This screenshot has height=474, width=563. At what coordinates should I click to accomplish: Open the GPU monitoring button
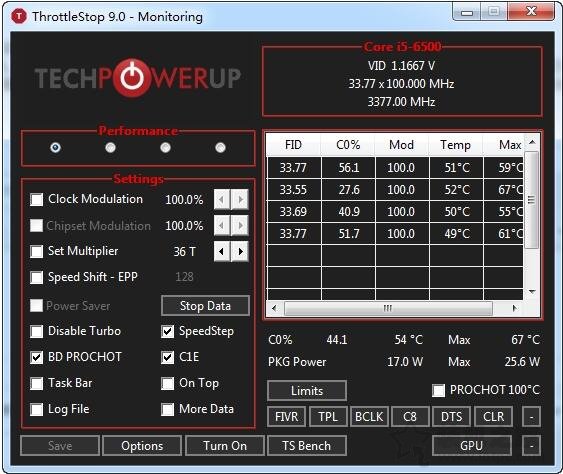[472, 446]
